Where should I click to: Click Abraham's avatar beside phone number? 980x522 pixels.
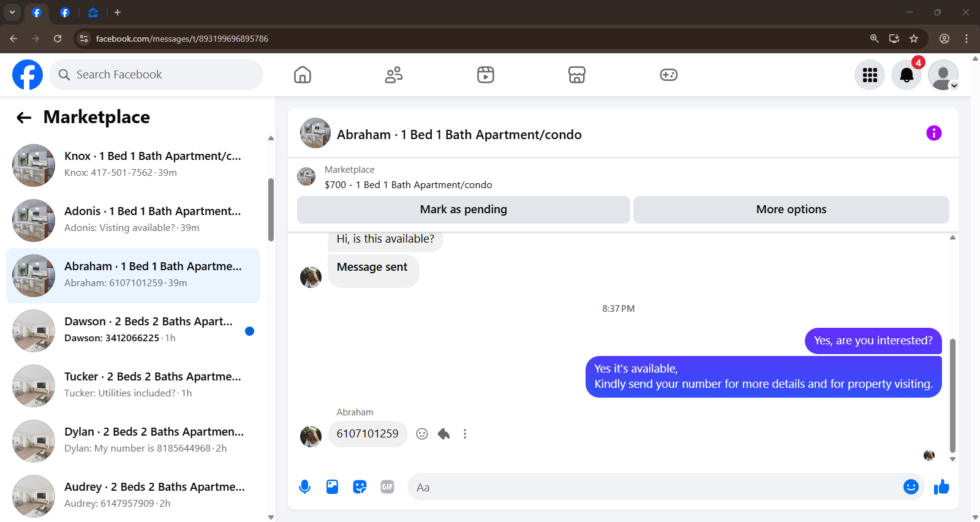(311, 437)
